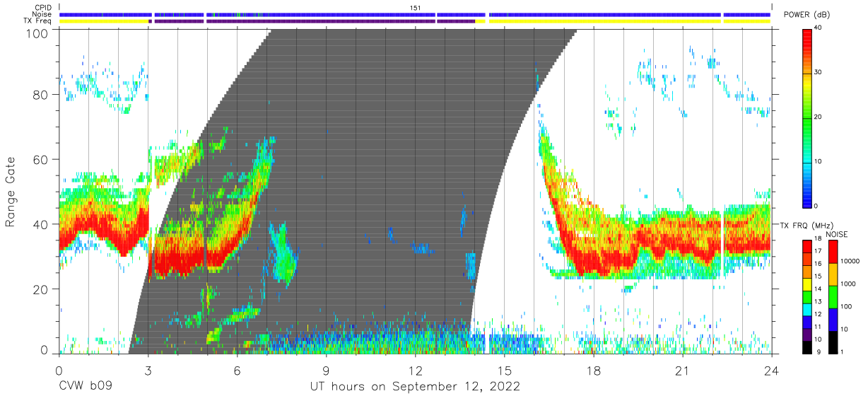Click the blue Noise status strip
Screen dimensions: 868x401
(415, 14)
